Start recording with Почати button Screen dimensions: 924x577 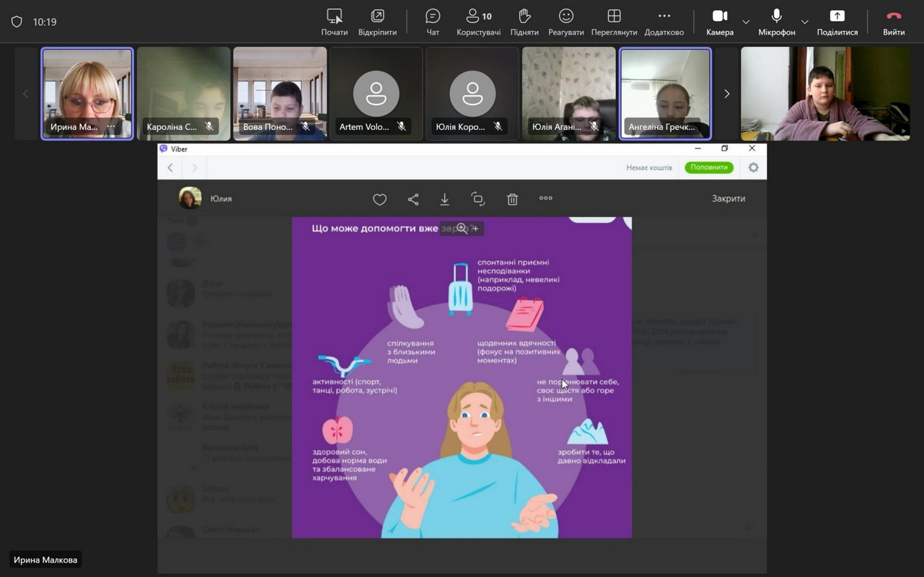click(x=335, y=22)
